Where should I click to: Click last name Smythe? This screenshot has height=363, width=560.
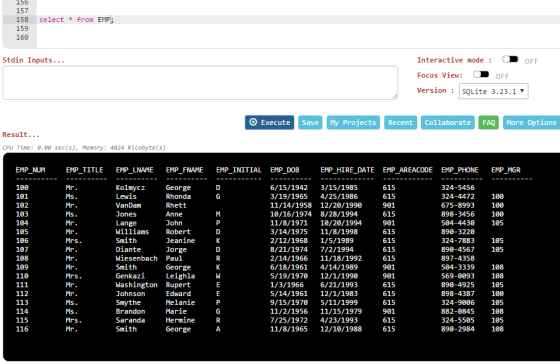[x=128, y=303]
